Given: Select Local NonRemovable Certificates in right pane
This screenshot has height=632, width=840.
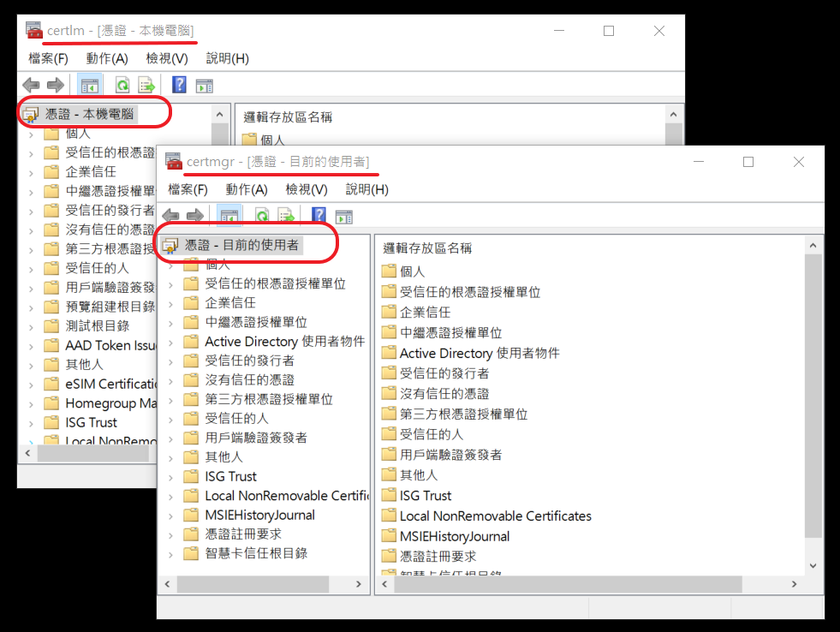Looking at the screenshot, I should [496, 516].
